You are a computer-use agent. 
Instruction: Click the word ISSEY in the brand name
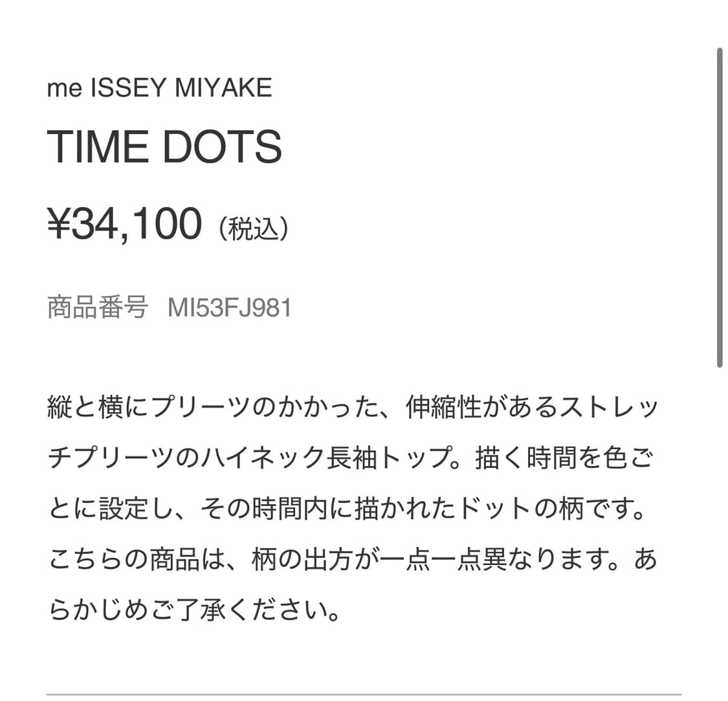129,87
